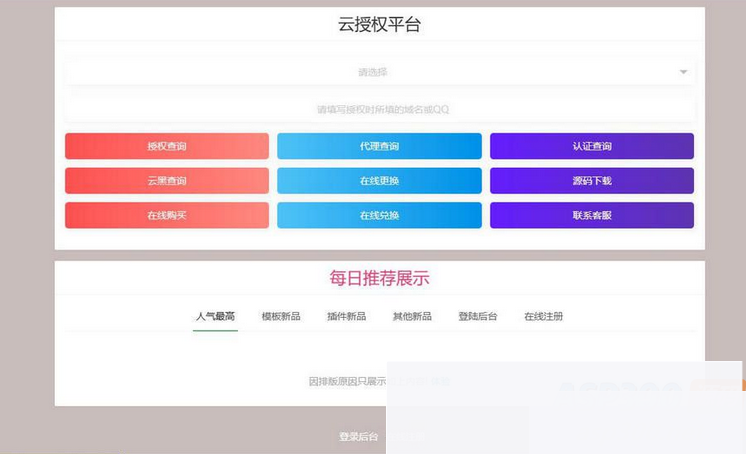Switch to the 人气最高 tab
Viewport: 746px width, 454px height.
[x=215, y=317]
